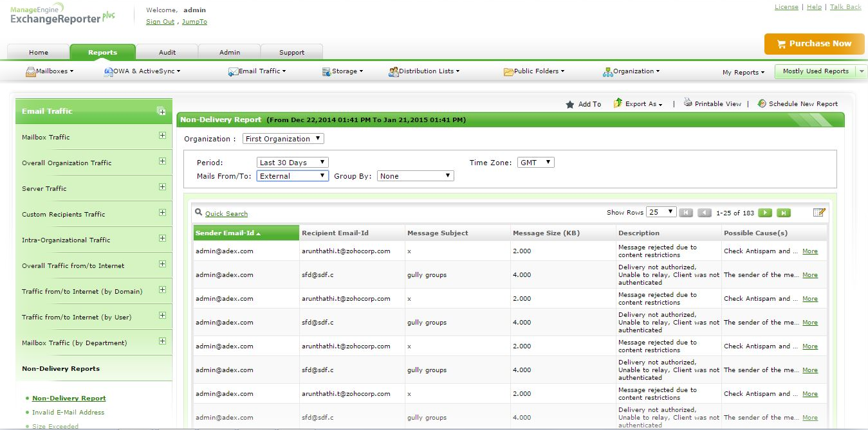Screen dimensions: 868x430
Task: Click the Purchase Now button
Action: [x=813, y=44]
